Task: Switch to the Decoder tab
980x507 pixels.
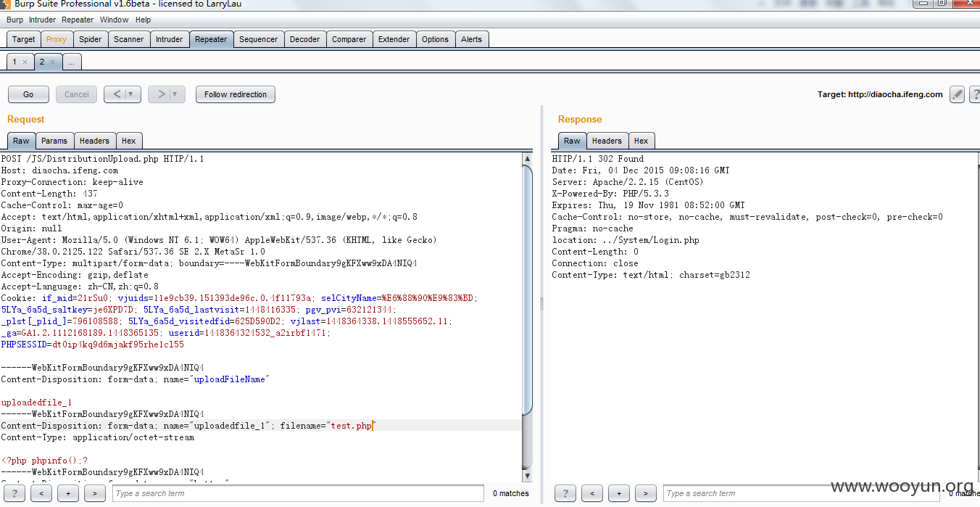Action: 304,39
